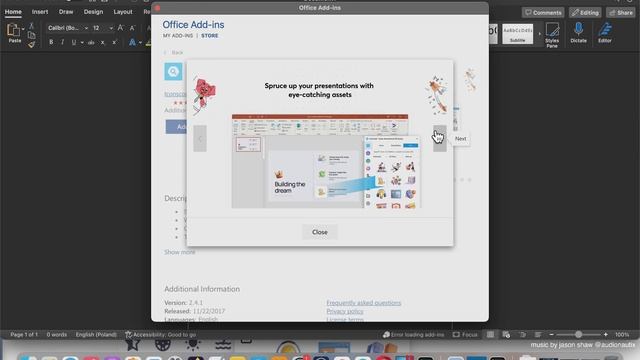Click the Share button
640x360 pixels.
click(620, 13)
